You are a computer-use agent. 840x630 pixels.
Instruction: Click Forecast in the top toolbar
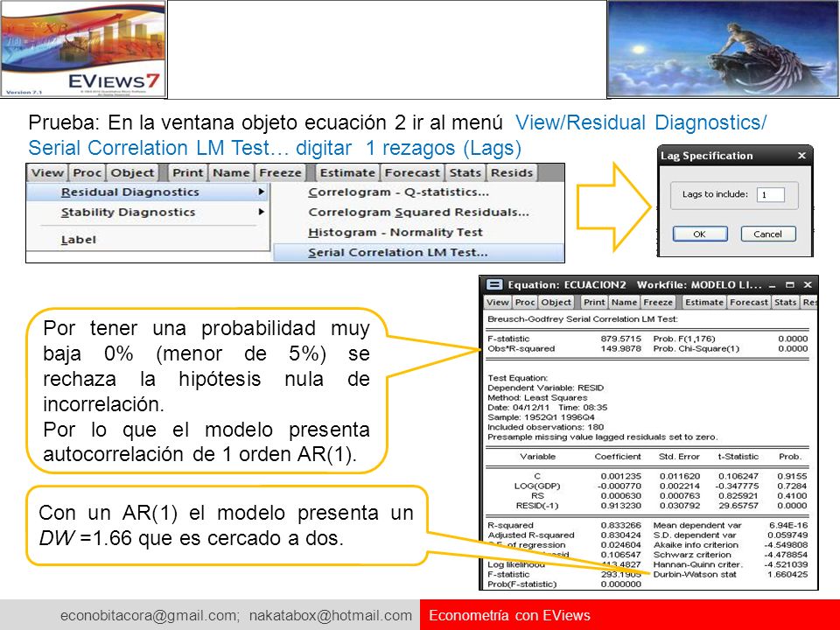412,173
